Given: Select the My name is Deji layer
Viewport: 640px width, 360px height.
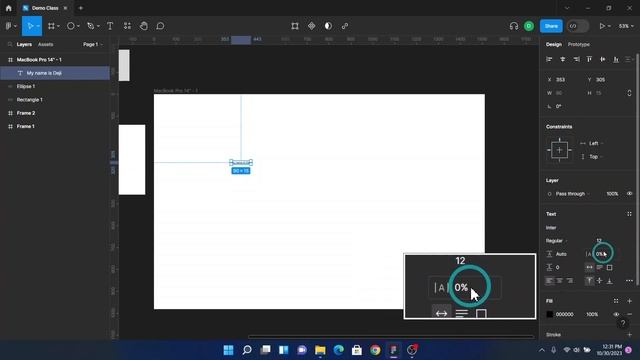Looking at the screenshot, I should (55, 73).
